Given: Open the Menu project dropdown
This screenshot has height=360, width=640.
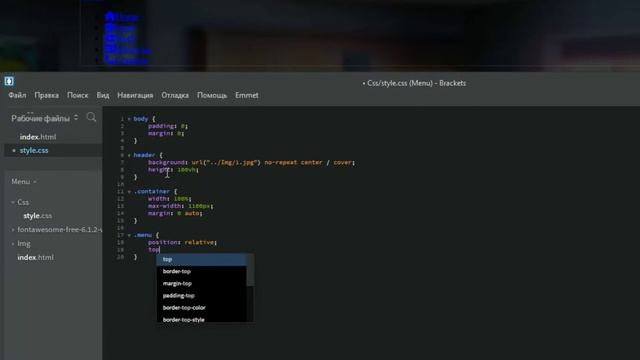Looking at the screenshot, I should pyautogui.click(x=24, y=182).
